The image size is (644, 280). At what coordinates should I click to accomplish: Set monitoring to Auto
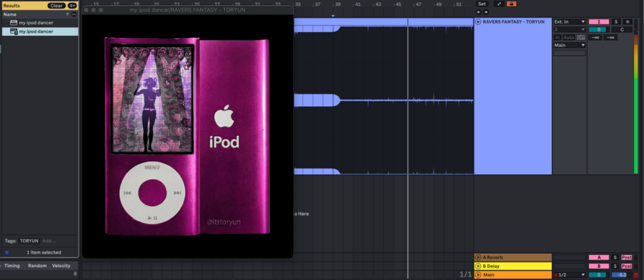(x=569, y=37)
